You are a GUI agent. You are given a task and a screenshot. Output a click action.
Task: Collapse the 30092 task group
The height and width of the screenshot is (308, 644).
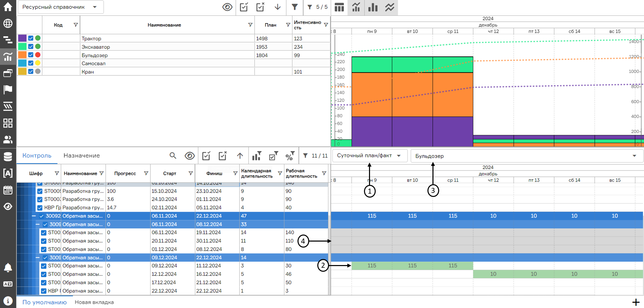click(34, 216)
